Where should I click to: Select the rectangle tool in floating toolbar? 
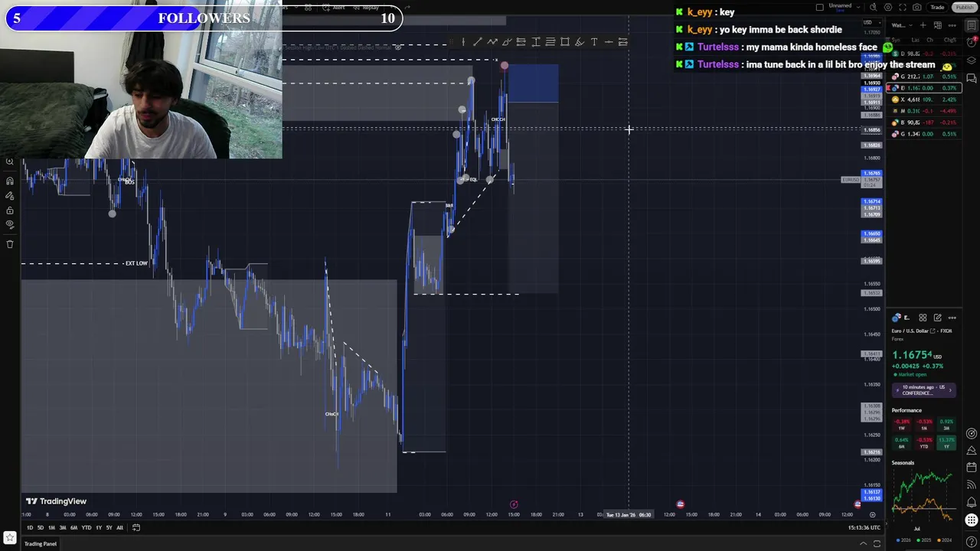click(564, 42)
